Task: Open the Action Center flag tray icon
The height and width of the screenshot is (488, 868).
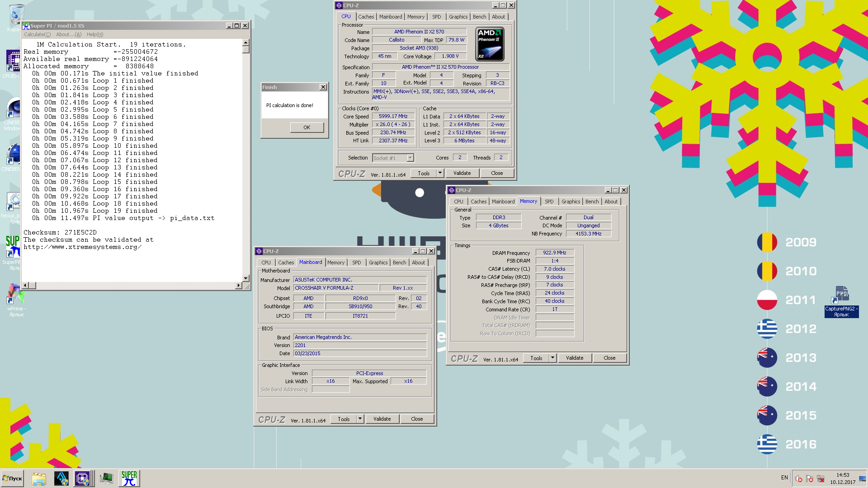Action: (x=810, y=479)
